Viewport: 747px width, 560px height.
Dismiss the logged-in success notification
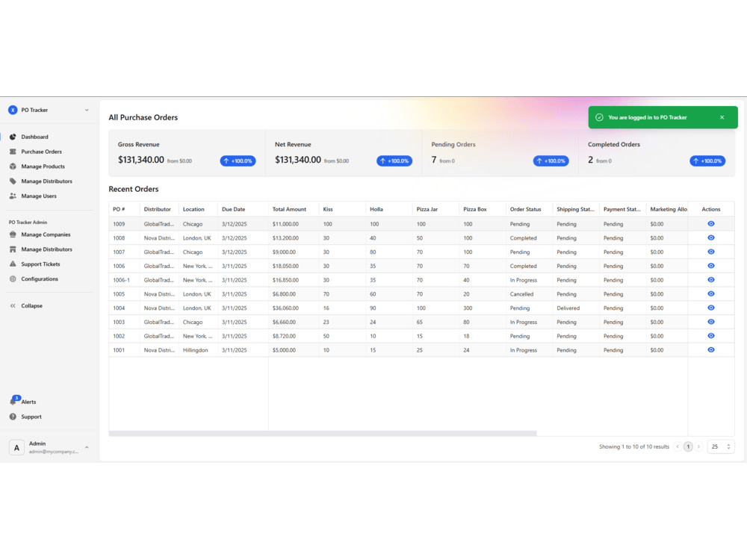pyautogui.click(x=722, y=116)
